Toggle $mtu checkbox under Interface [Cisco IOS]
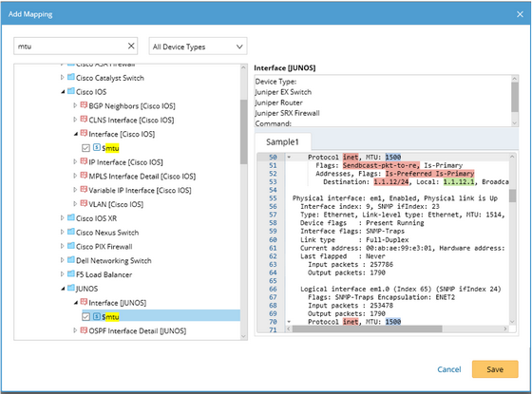 click(85, 148)
